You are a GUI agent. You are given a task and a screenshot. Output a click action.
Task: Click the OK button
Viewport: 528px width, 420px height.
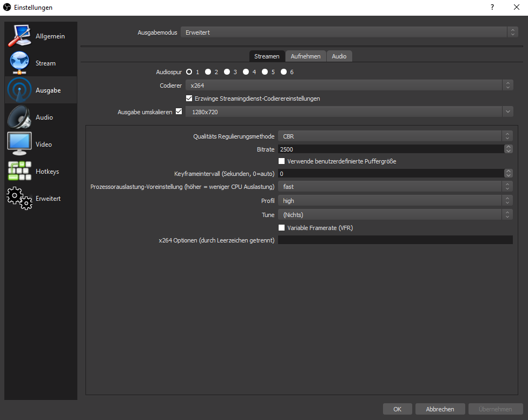tap(397, 409)
